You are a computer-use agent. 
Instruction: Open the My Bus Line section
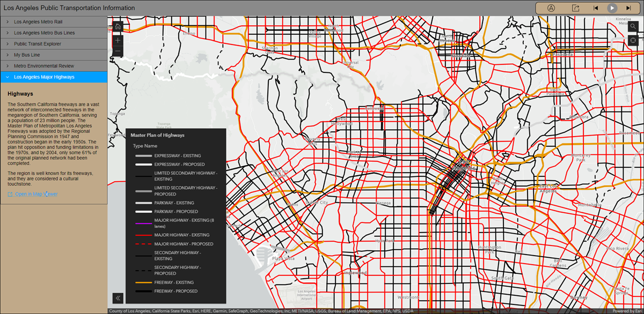54,55
